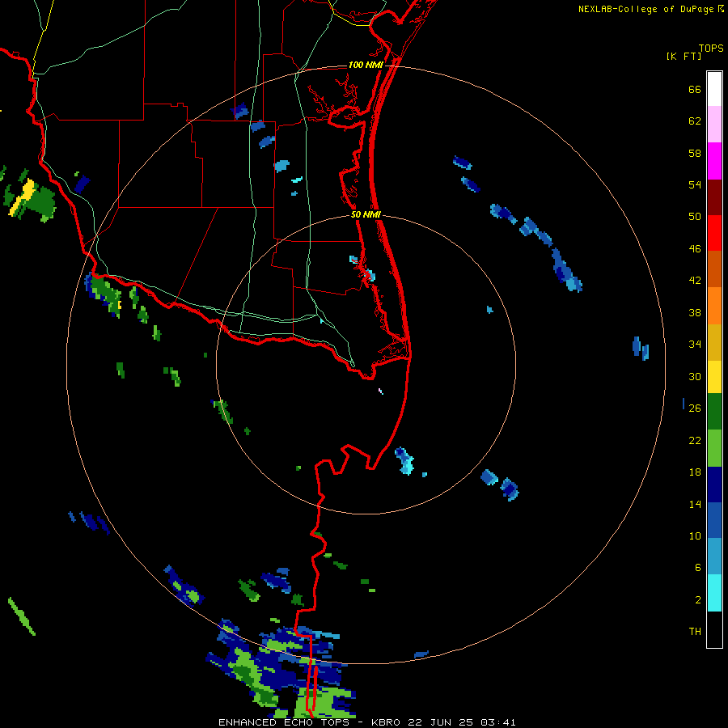This screenshot has height=728, width=728.
Task: Click the "22" legend value on the scale
Action: click(695, 441)
